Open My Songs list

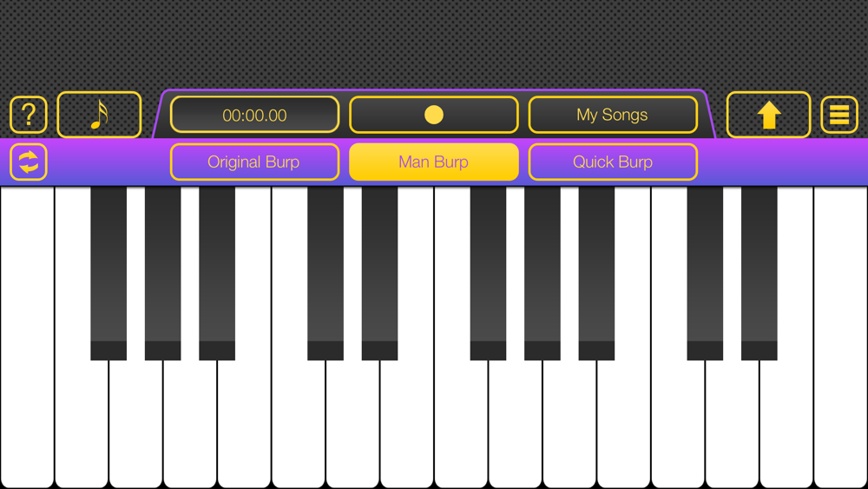point(613,115)
